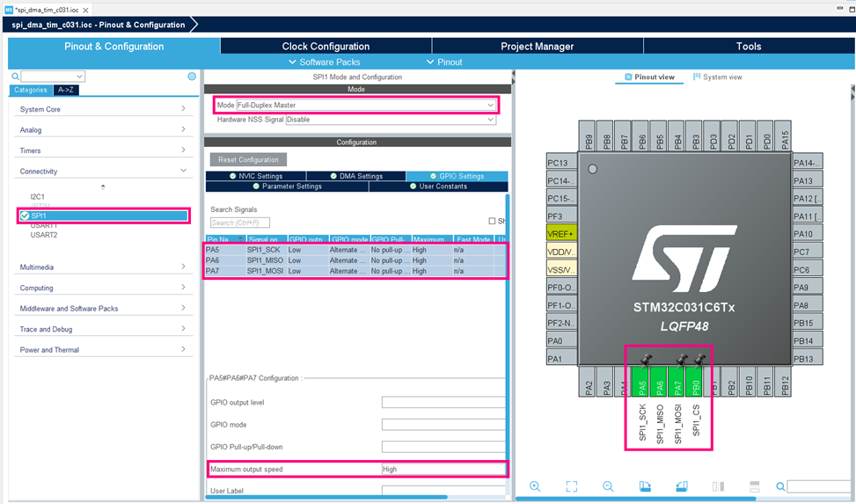Click pin PA15 on chip top
This screenshot has width=856, height=504.
[x=785, y=136]
